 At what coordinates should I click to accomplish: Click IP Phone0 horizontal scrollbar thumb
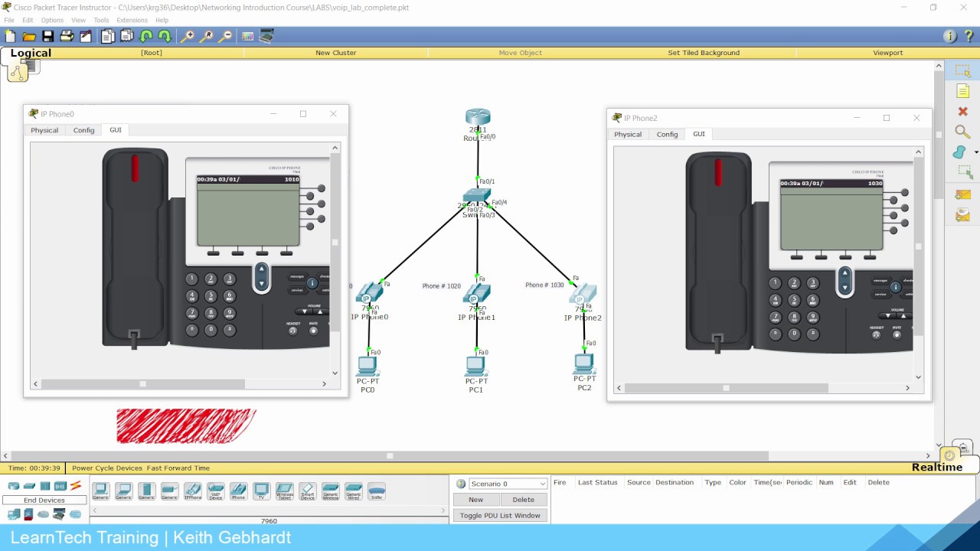pyautogui.click(x=143, y=383)
